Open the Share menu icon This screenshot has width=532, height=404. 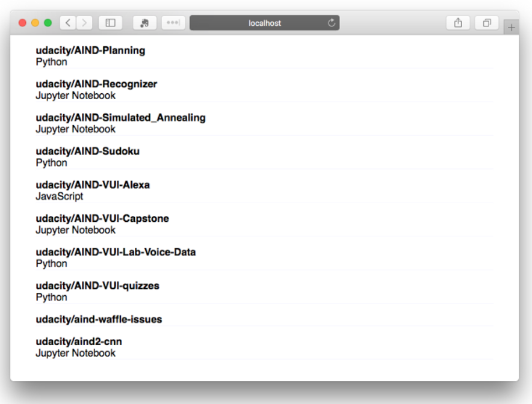coord(458,23)
